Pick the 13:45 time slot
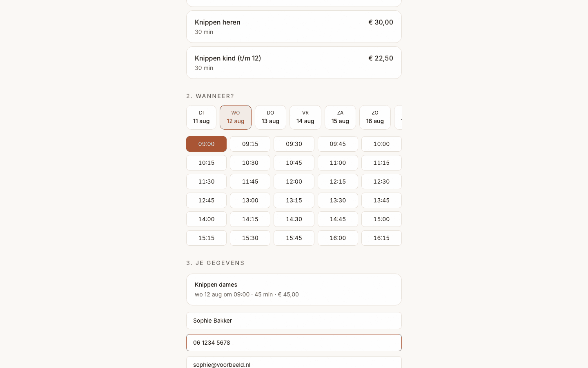588x368 pixels. [381, 200]
